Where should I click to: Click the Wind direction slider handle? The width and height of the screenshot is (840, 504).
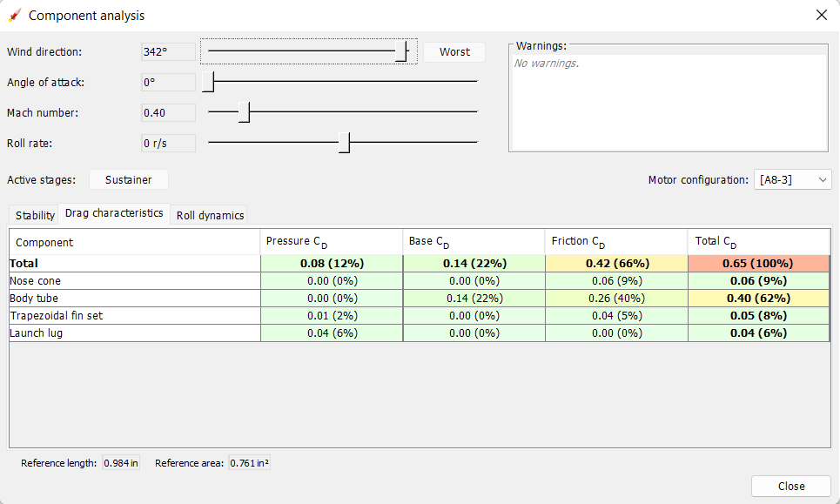coord(401,51)
